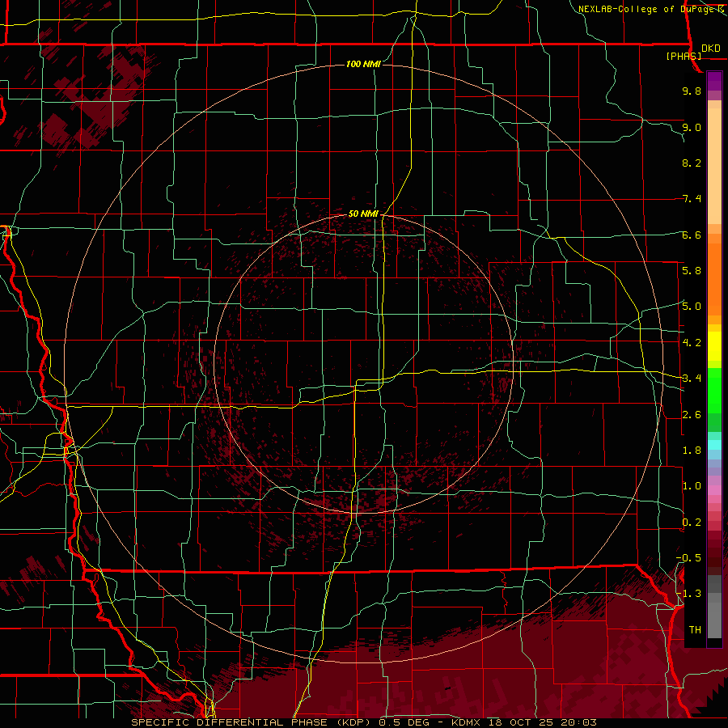Click the 9.8 value on color scale

pyautogui.click(x=692, y=91)
